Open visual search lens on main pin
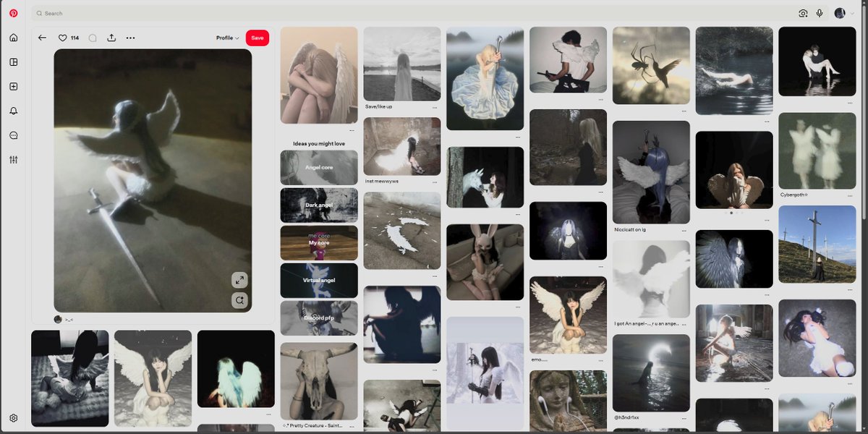Screen dimensions: 868x434 pyautogui.click(x=240, y=299)
